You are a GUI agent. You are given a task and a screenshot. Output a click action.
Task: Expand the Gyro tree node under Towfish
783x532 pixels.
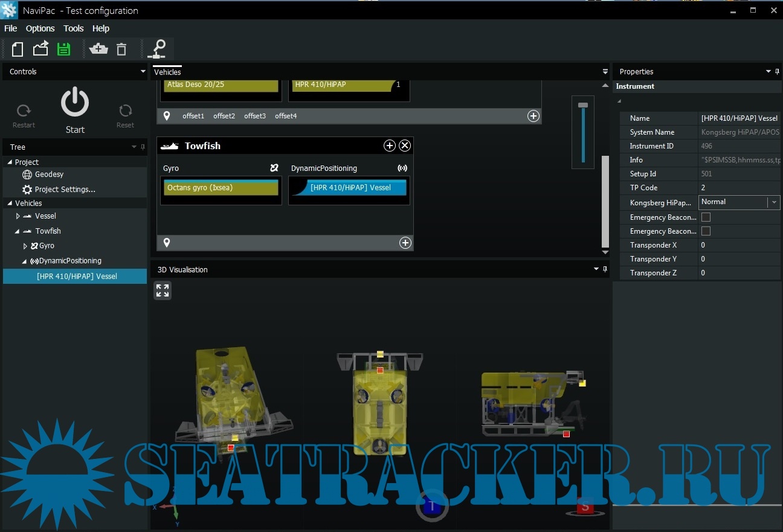pyautogui.click(x=25, y=246)
